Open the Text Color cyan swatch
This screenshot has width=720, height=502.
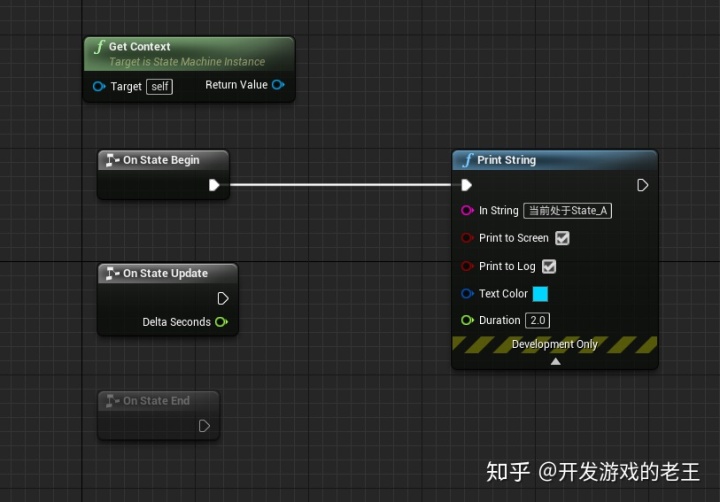[540, 294]
